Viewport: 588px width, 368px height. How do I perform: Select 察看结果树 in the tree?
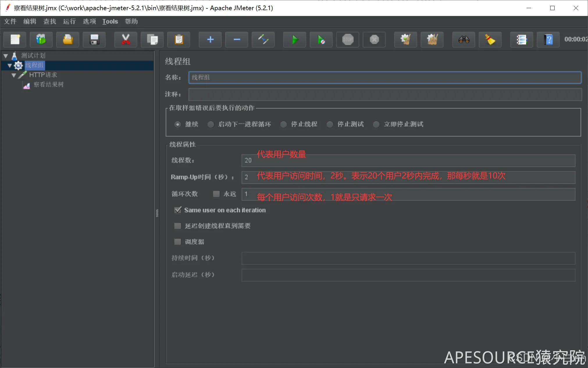click(x=48, y=85)
